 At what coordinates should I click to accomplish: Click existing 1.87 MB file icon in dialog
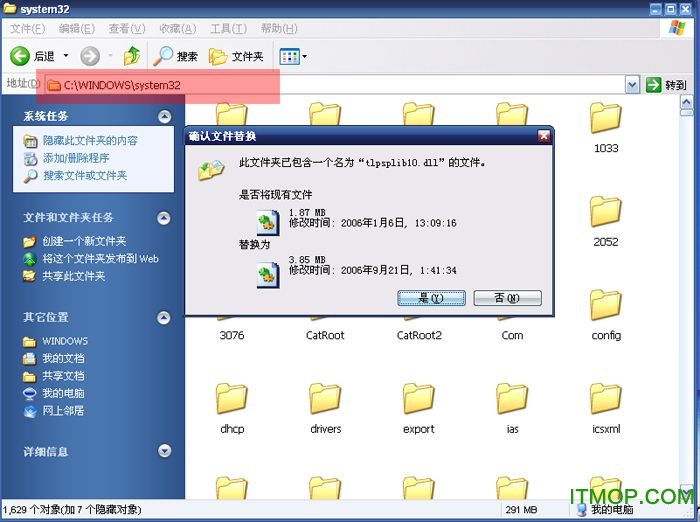[268, 223]
